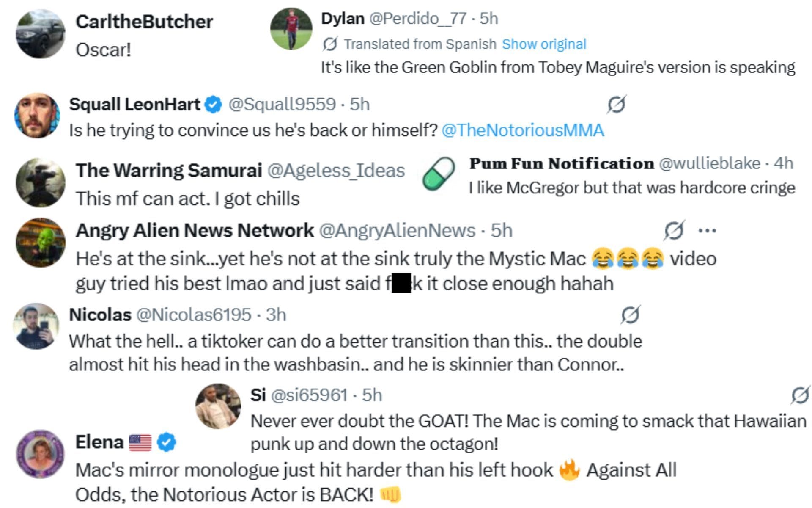Screen dimensions: 812x508
Task: Click Squall LeonHart's blue verified badge
Action: [213, 105]
